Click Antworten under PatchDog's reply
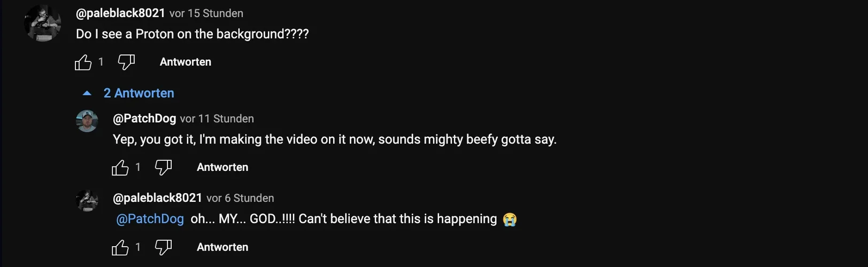 click(x=222, y=167)
